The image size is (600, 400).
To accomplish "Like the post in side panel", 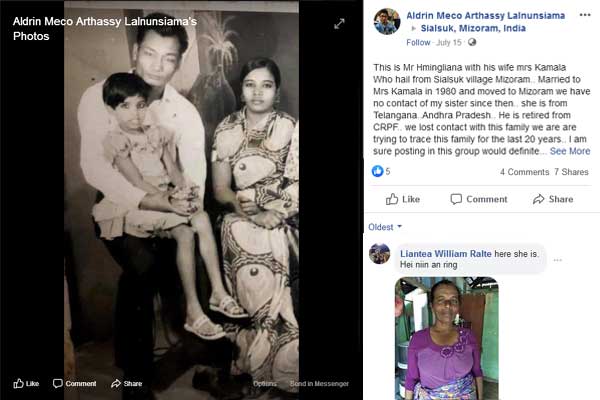I will [x=403, y=199].
